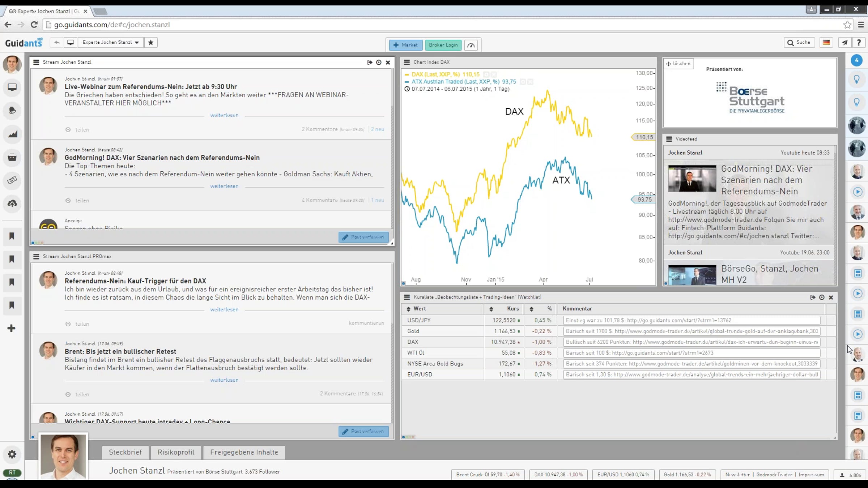Open the Chrome hamburger menu

click(861, 25)
